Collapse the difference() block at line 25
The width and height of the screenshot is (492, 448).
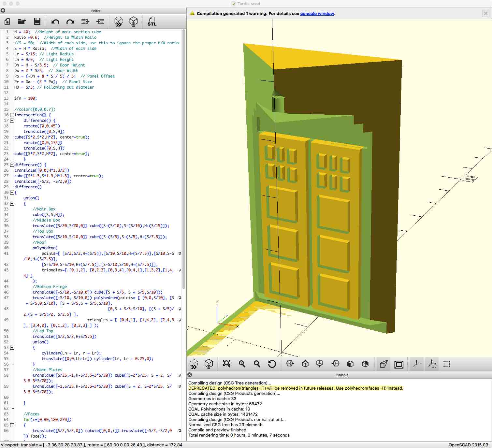12,165
